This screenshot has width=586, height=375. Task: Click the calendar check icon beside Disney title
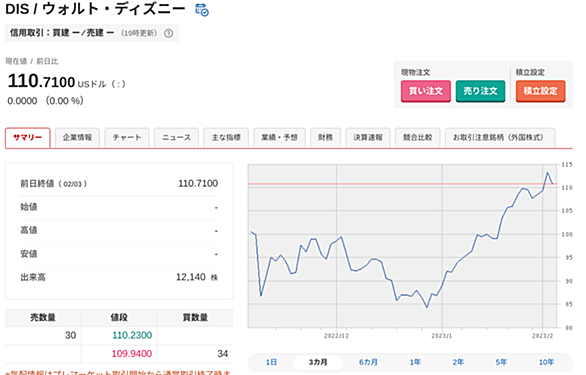202,10
